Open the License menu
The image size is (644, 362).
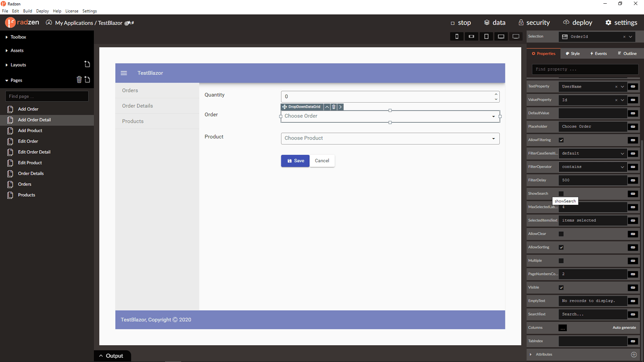[72, 11]
